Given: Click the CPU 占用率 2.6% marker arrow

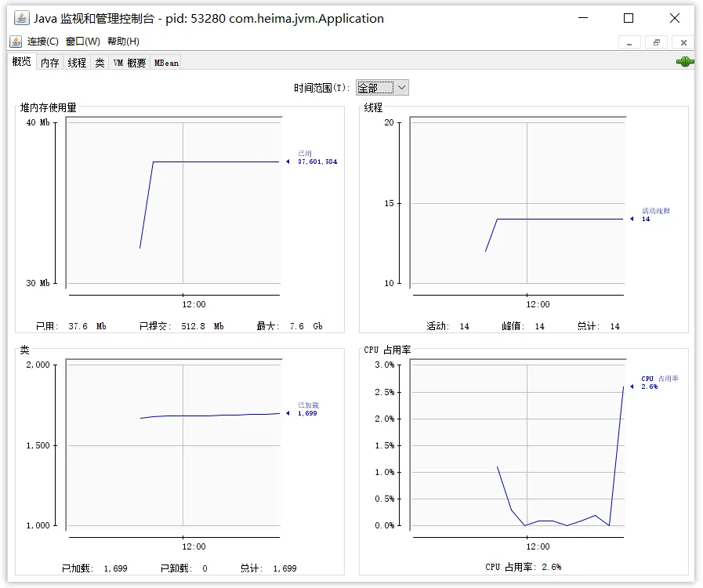Looking at the screenshot, I should click(x=632, y=387).
